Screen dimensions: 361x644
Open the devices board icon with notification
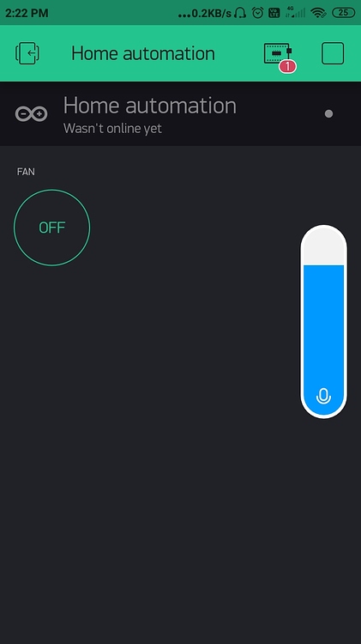pyautogui.click(x=278, y=54)
